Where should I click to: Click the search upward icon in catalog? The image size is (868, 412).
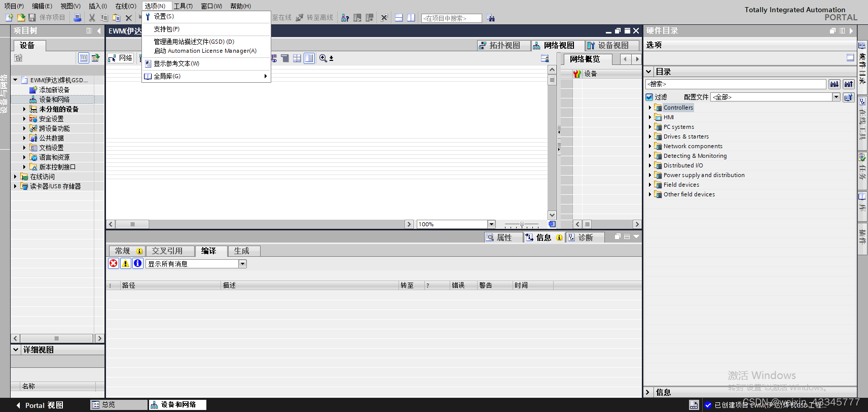click(x=849, y=84)
